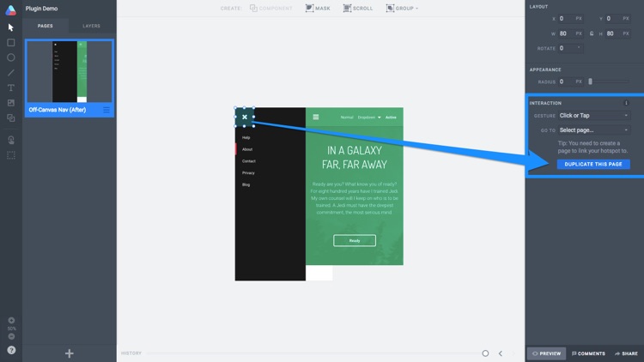This screenshot has height=362, width=644.
Task: Click the Help item in canvas nav
Action: click(x=246, y=137)
